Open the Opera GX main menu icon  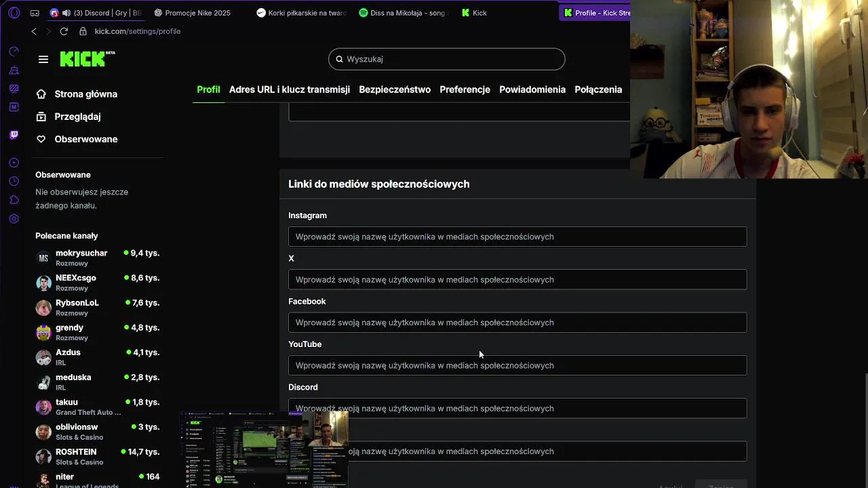pyautogui.click(x=14, y=13)
